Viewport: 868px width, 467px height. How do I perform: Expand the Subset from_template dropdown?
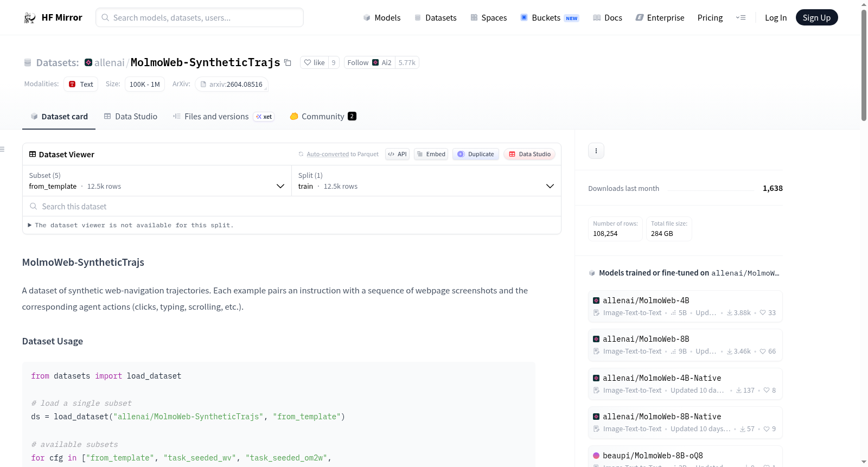(157, 181)
